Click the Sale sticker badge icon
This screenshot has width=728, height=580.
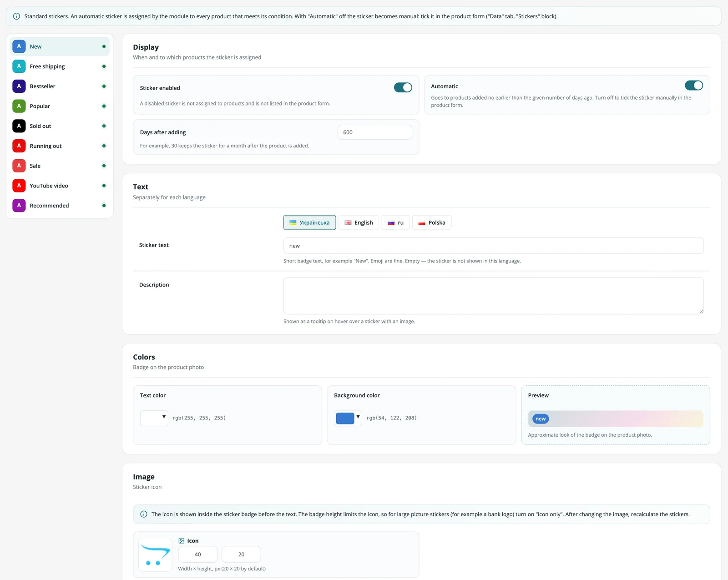click(19, 166)
